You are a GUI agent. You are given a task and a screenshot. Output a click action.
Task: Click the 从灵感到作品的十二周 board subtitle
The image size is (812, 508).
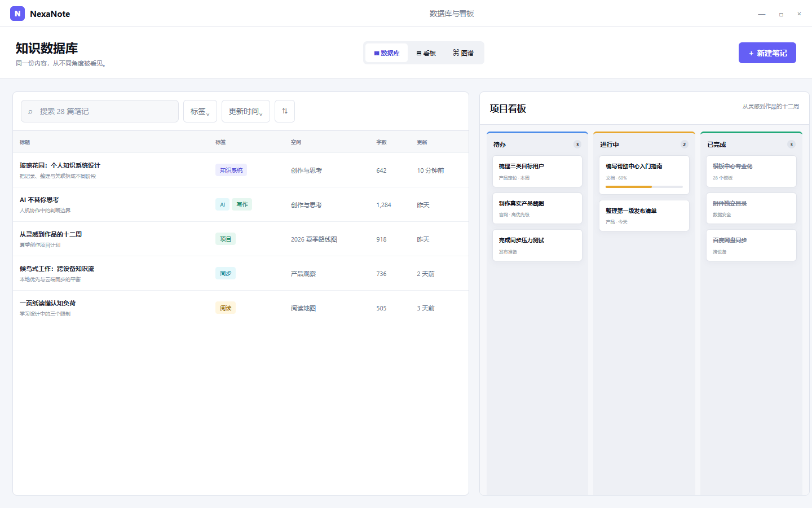(x=770, y=106)
